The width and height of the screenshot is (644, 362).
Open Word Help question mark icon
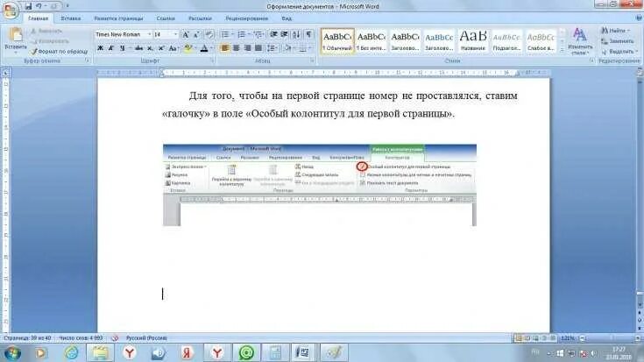click(639, 18)
